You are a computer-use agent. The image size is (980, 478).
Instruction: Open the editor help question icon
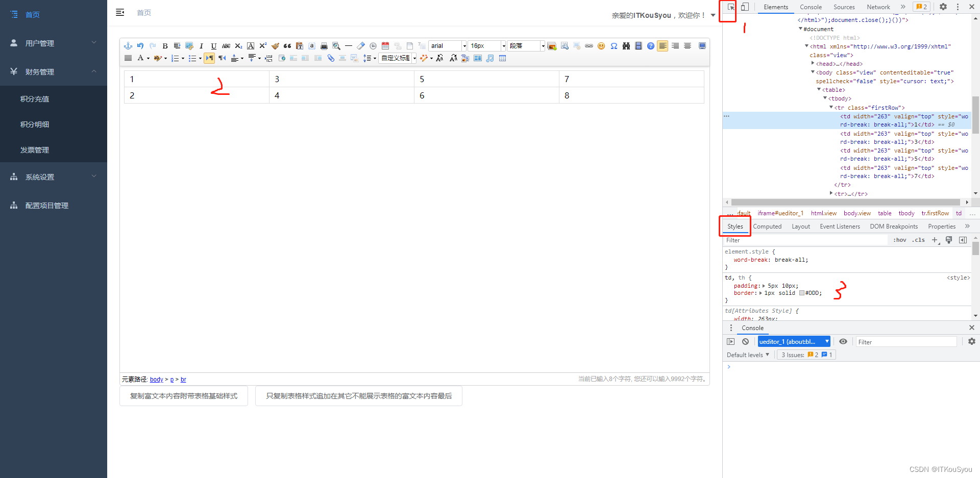(651, 46)
